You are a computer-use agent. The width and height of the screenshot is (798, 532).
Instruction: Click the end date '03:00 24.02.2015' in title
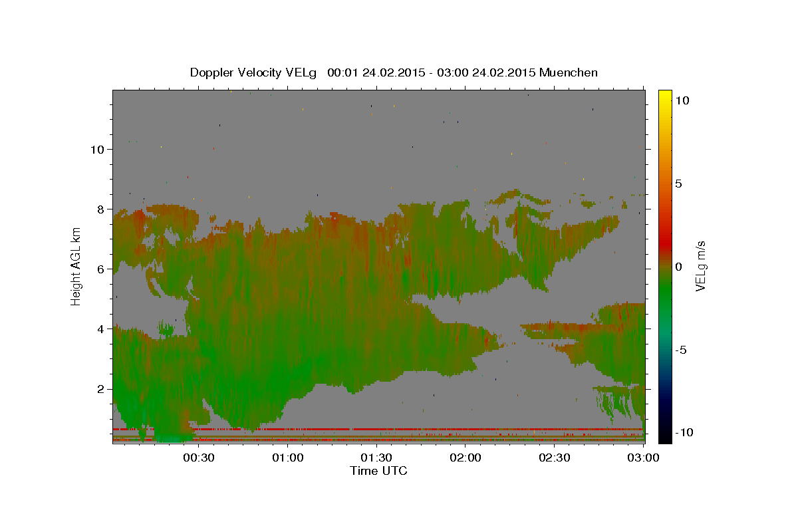[x=487, y=72]
